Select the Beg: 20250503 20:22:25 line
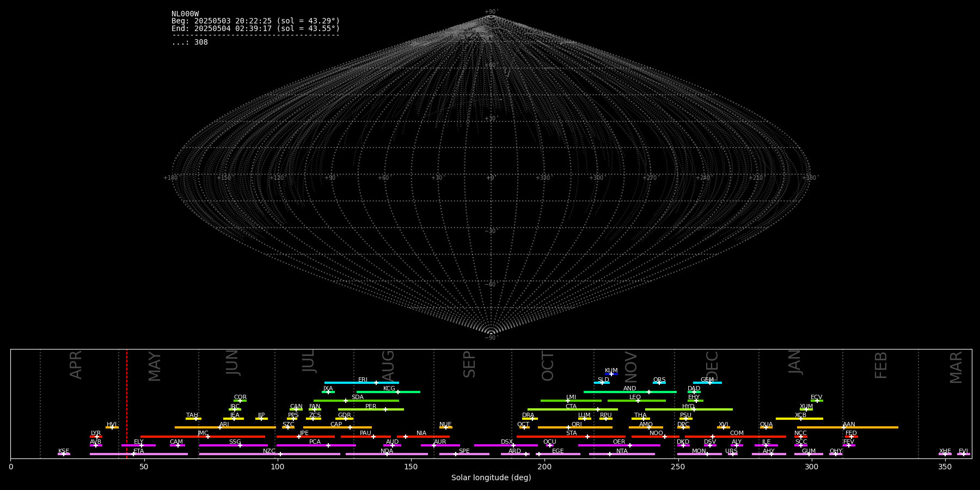 [x=255, y=21]
